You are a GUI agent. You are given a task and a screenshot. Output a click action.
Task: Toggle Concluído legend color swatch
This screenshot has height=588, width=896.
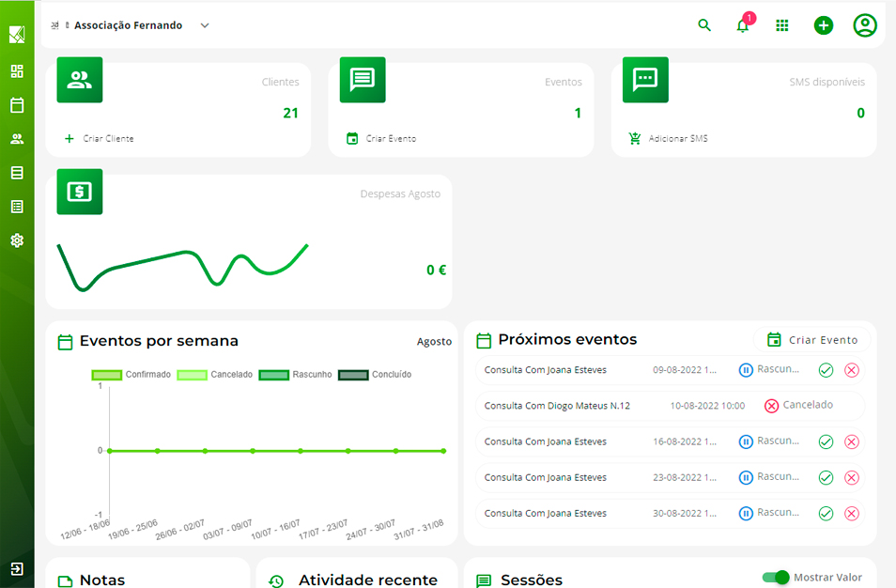coord(353,375)
